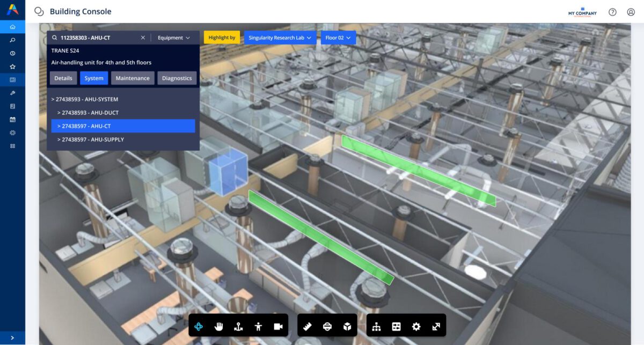Image resolution: width=644 pixels, height=345 pixels.
Task: Toggle fullscreen view with expand arrows
Action: [435, 326]
